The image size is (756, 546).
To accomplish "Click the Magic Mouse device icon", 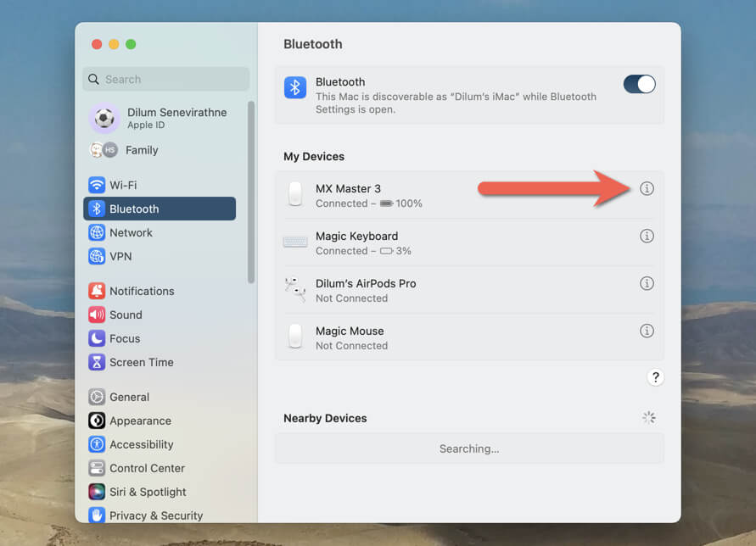I will click(x=295, y=337).
